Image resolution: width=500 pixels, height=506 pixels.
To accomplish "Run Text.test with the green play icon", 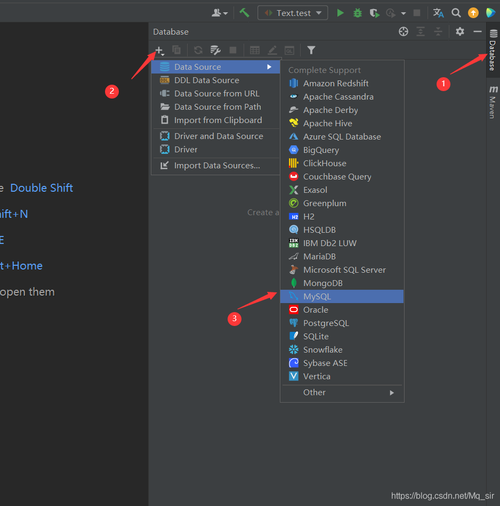I will coord(340,13).
